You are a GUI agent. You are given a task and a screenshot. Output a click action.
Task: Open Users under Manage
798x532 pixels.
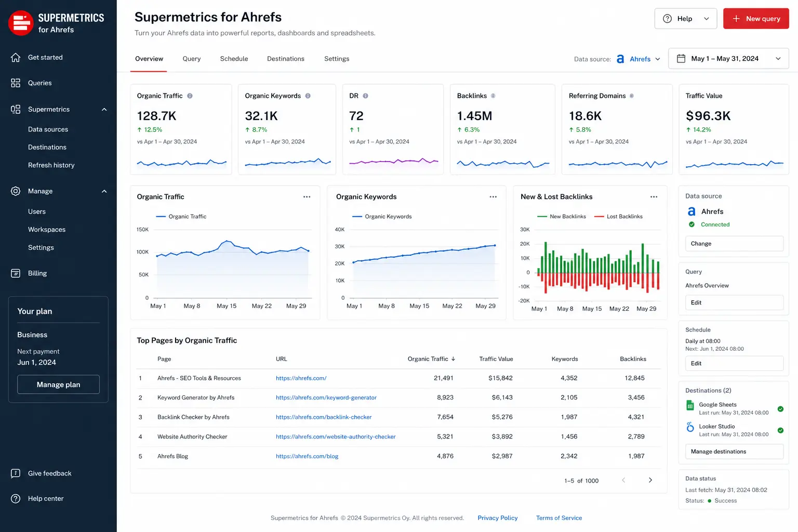pyautogui.click(x=37, y=211)
